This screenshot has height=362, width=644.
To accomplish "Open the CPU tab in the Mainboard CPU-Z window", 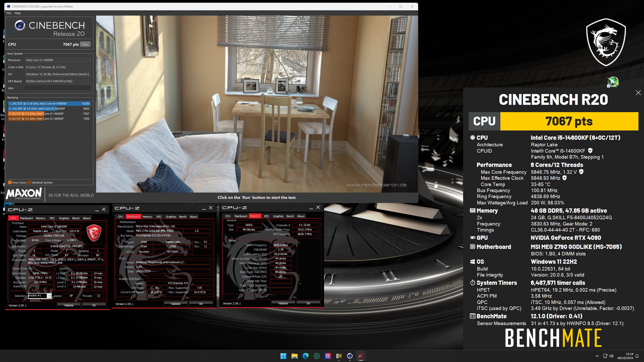I will tap(120, 217).
